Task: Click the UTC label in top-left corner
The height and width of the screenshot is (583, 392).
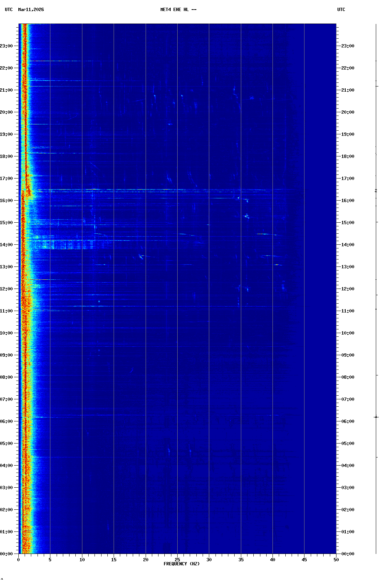Action: pos(9,10)
